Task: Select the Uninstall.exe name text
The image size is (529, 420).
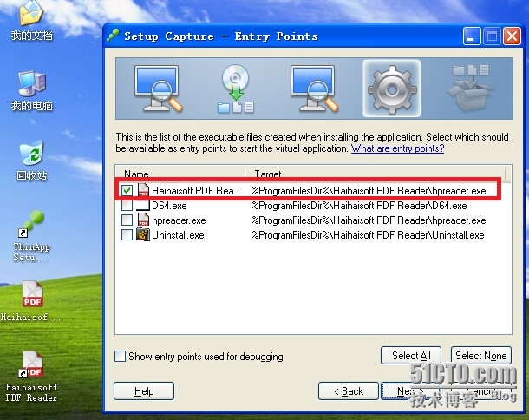Action: pyautogui.click(x=178, y=235)
